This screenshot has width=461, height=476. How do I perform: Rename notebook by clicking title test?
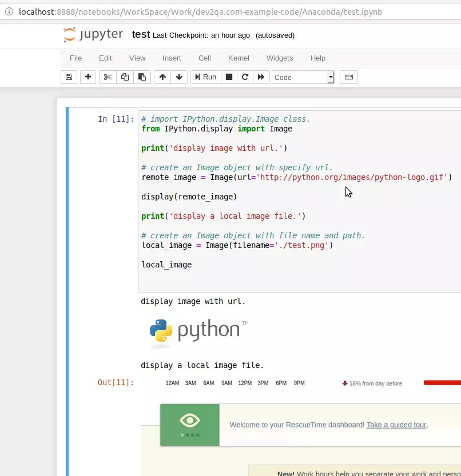coord(141,34)
